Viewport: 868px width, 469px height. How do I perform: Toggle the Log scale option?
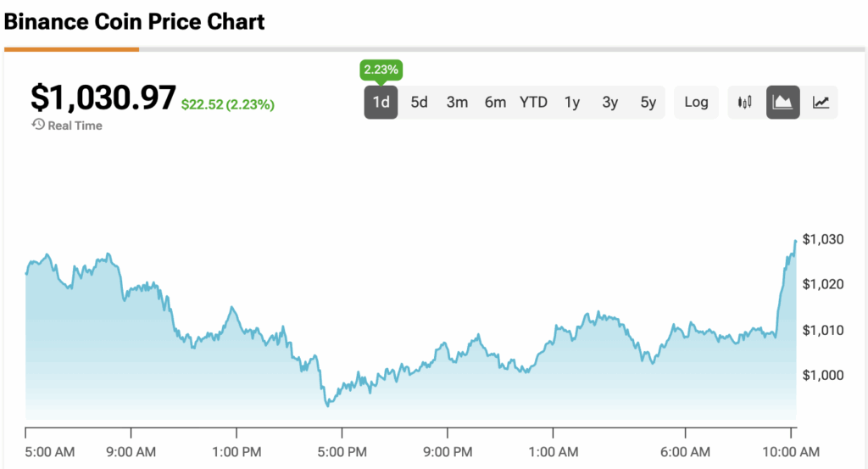click(x=696, y=103)
